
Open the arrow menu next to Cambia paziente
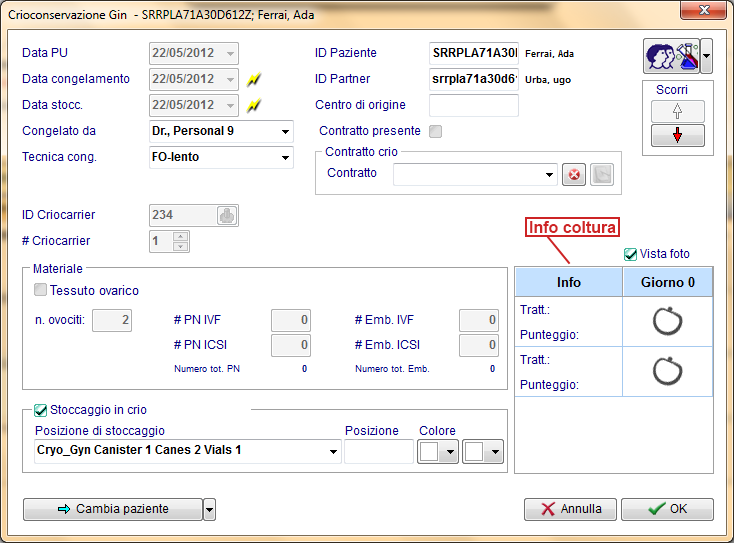click(209, 510)
